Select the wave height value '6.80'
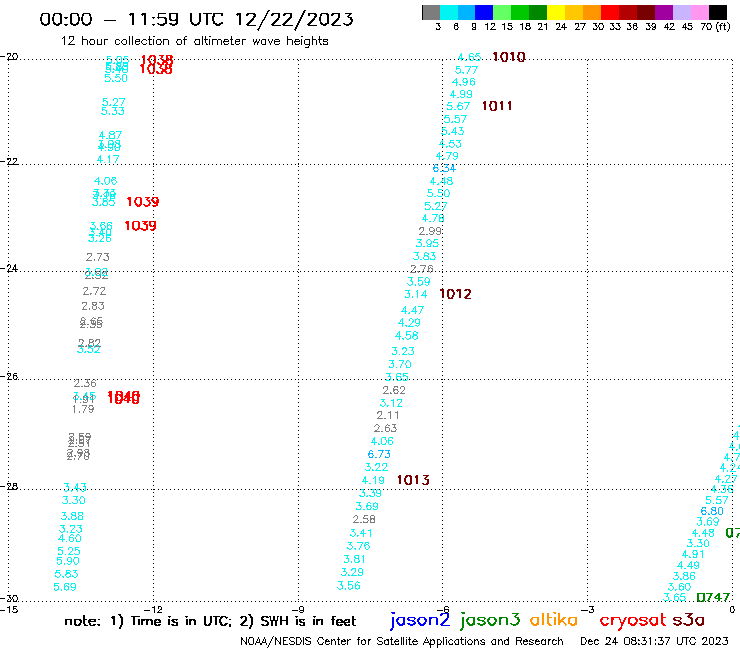This screenshot has width=740, height=650. coord(712,511)
